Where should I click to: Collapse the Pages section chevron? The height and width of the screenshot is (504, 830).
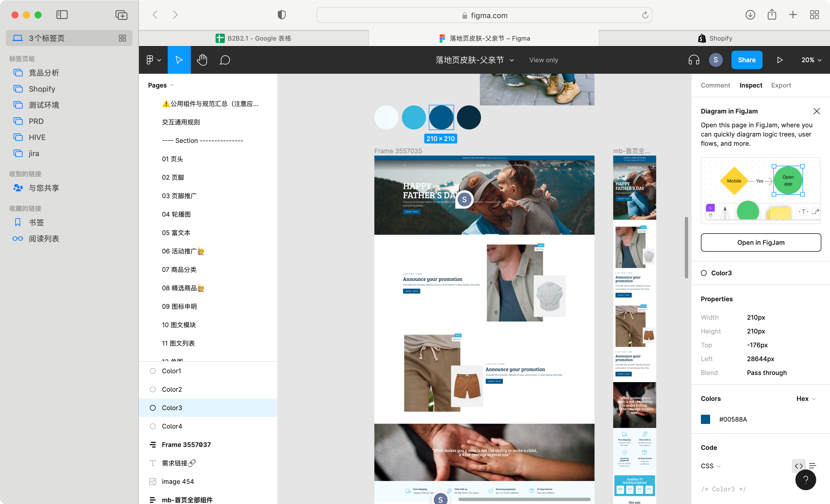172,85
